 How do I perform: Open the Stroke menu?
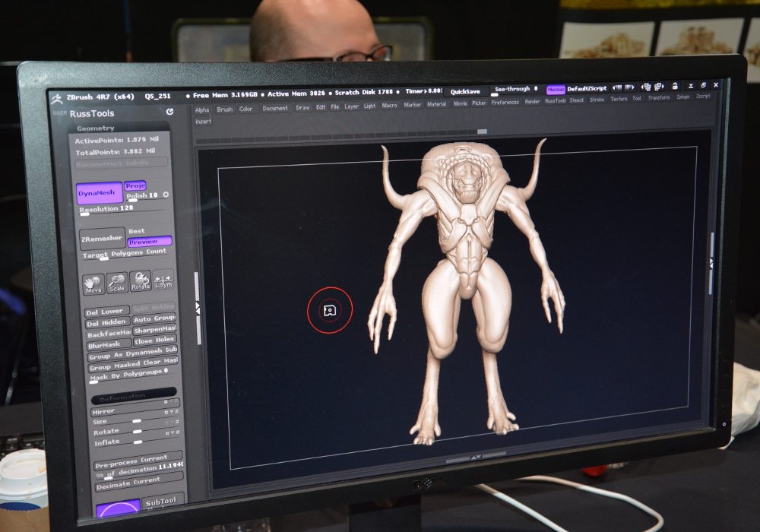[597, 100]
